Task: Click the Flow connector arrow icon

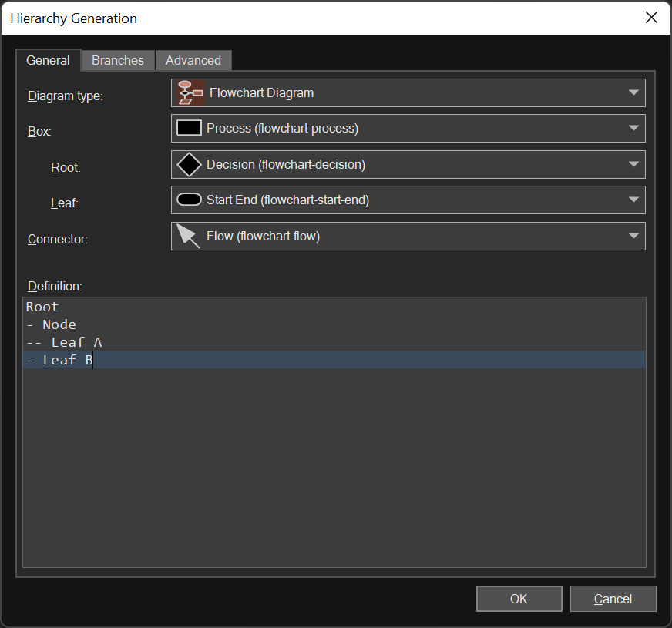Action: tap(188, 236)
